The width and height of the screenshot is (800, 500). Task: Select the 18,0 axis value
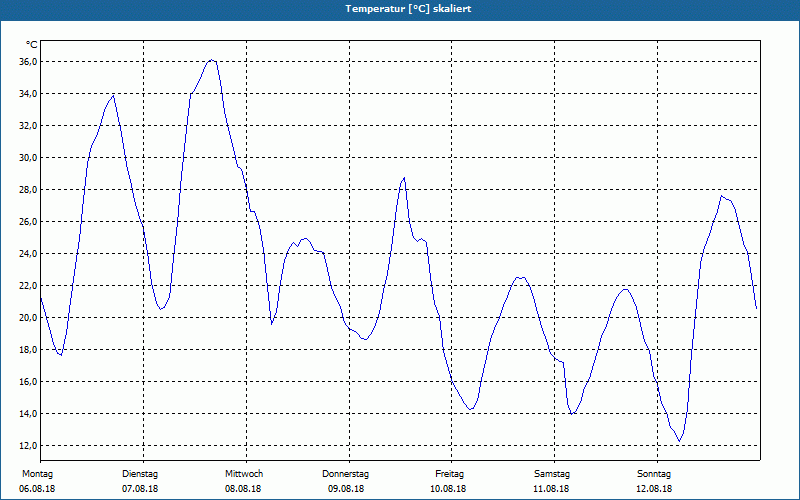tap(28, 349)
